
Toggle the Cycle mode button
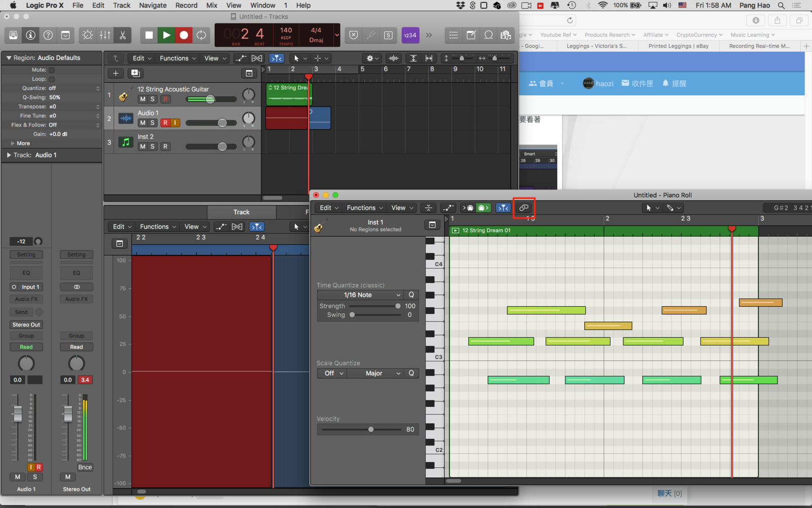201,35
